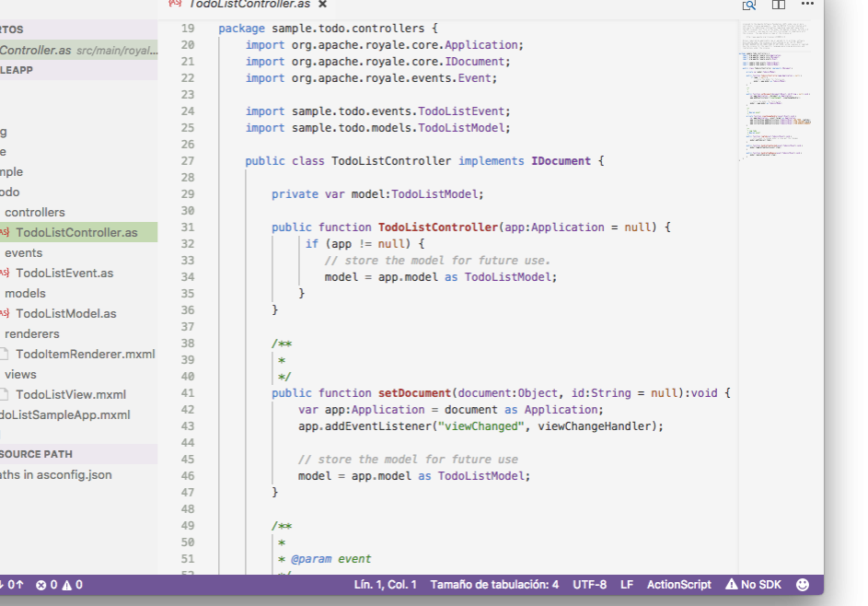Collapse the events folder
Image resolution: width=868 pixels, height=606 pixels.
23,252
